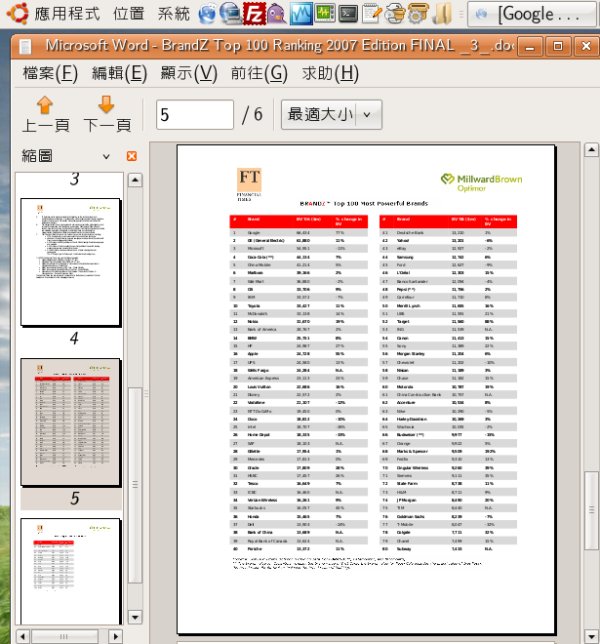Open green oscilloscope monitor icon
The width and height of the screenshot is (600, 644).
coord(325,14)
